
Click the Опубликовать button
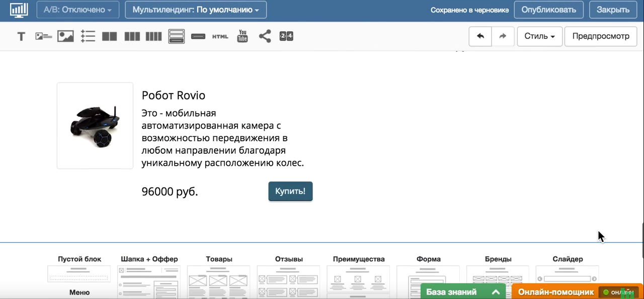point(548,10)
